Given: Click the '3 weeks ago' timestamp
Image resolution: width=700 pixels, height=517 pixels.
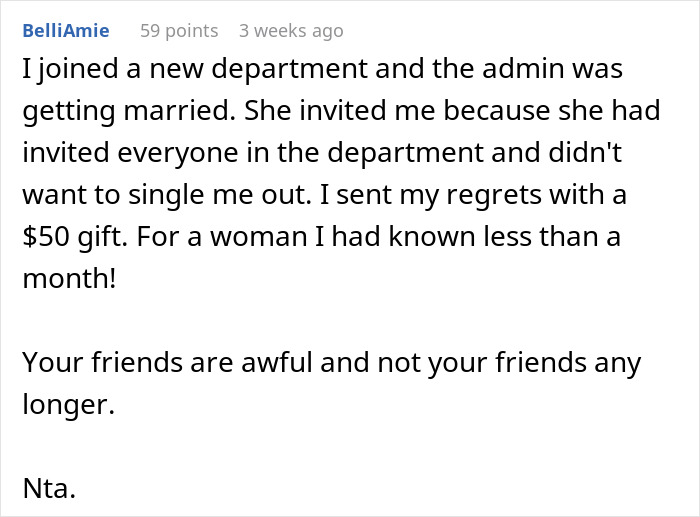Looking at the screenshot, I should [x=297, y=31].
